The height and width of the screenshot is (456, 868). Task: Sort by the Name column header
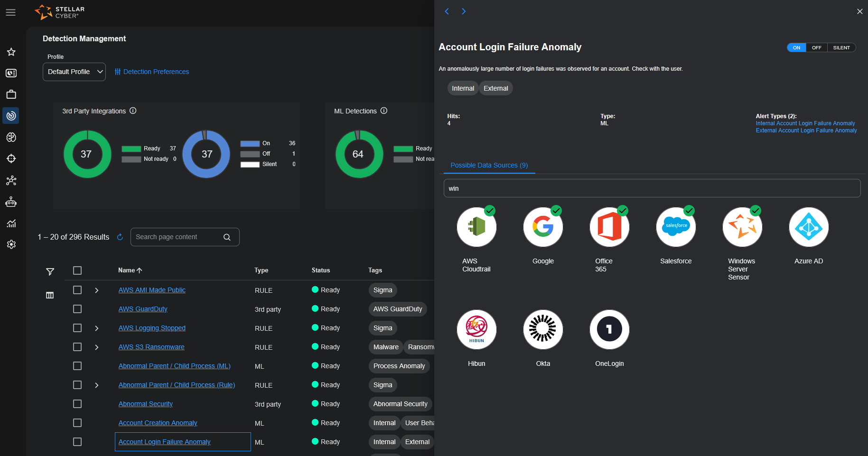[130, 270]
